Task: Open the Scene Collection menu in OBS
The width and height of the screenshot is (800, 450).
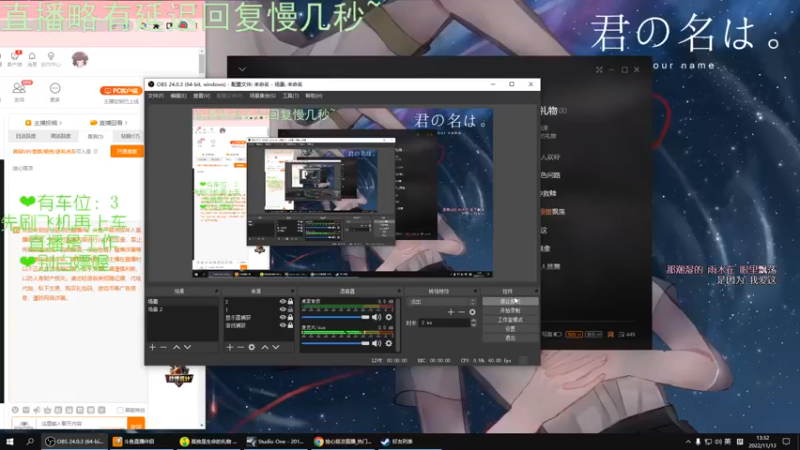Action: pyautogui.click(x=262, y=96)
